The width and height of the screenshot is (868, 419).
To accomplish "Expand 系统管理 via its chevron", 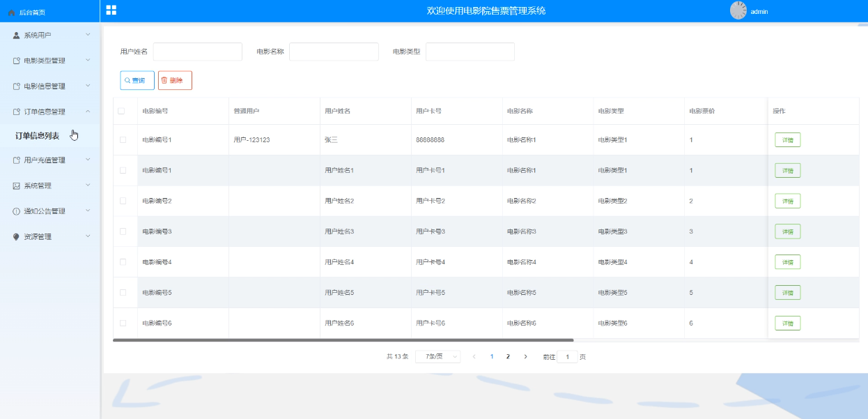I will click(88, 185).
